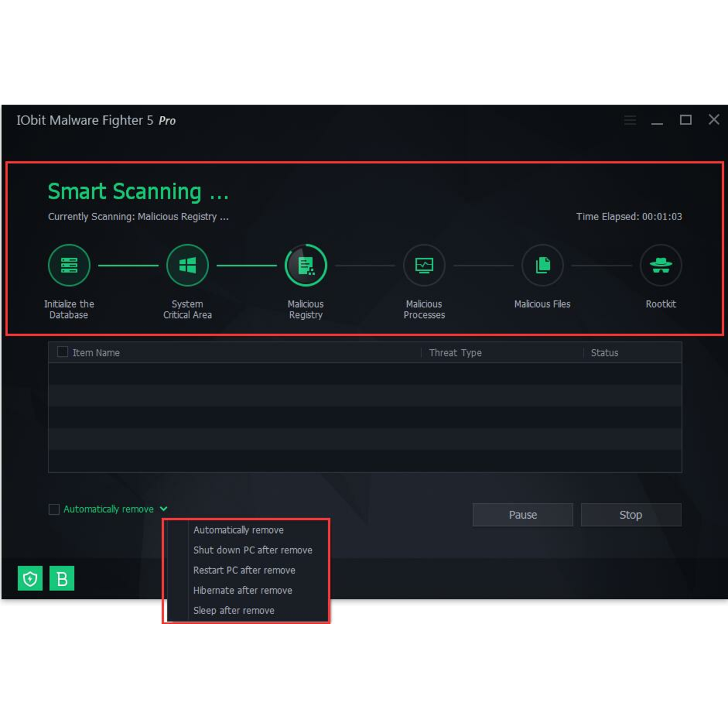Click the Rootkit spy hat icon
The height and width of the screenshot is (728, 728).
[660, 265]
